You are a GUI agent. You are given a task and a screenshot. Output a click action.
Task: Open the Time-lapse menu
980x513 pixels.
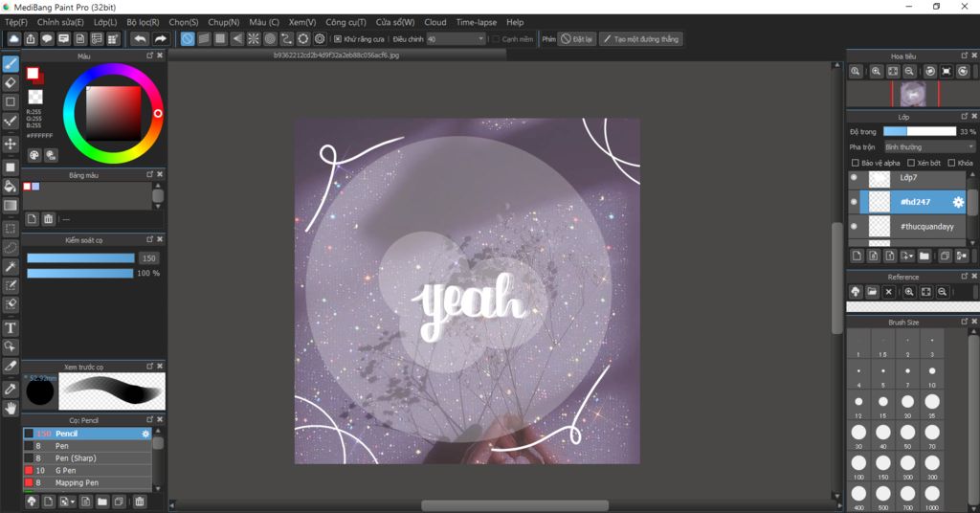pyautogui.click(x=477, y=22)
